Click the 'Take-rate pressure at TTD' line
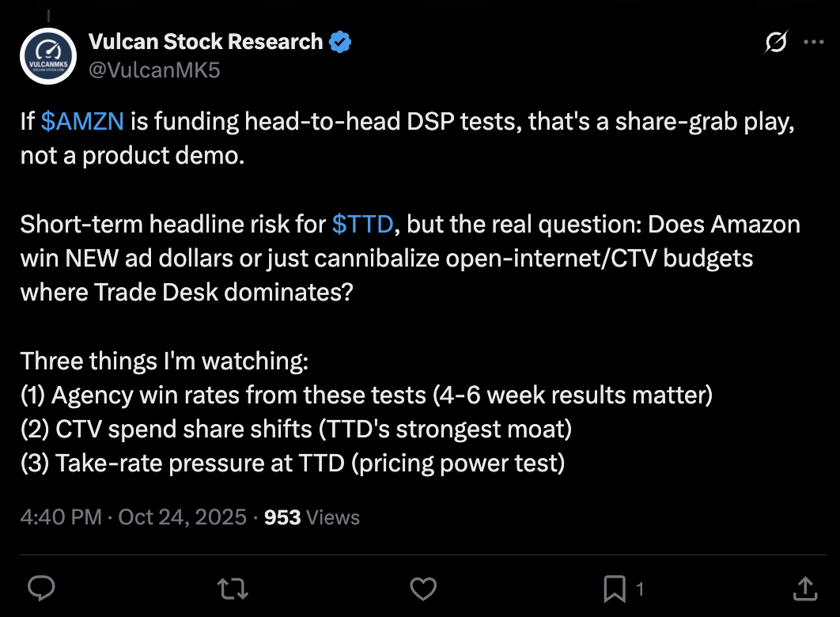840x617 pixels. (x=293, y=463)
